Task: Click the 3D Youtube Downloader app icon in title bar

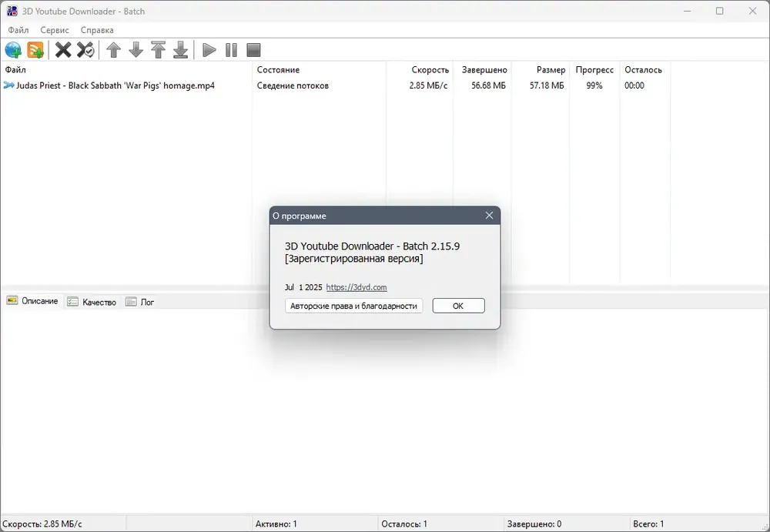Action: pyautogui.click(x=12, y=11)
